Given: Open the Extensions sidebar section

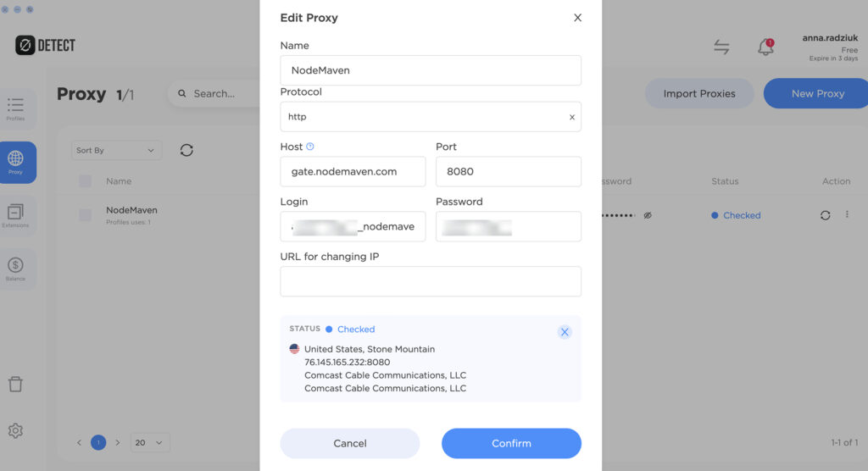Looking at the screenshot, I should [16, 215].
